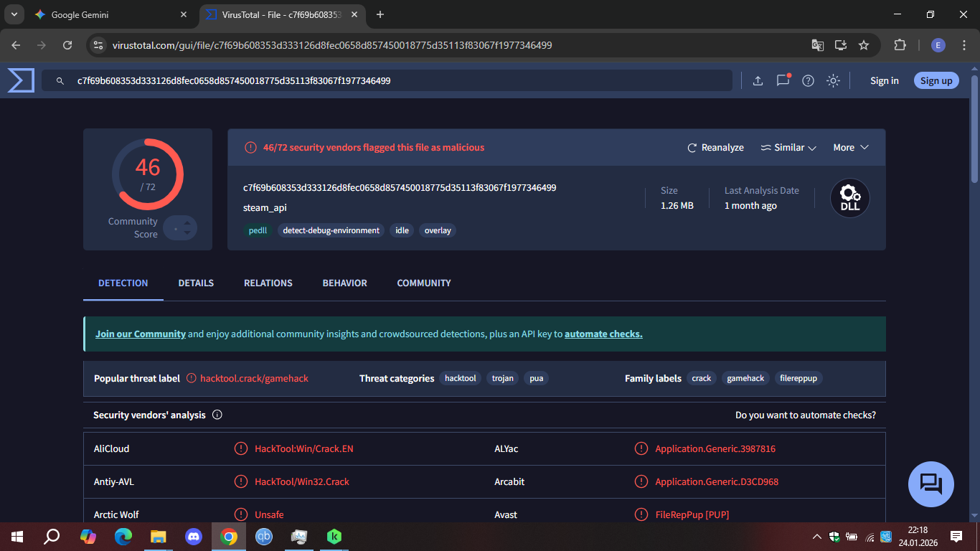Launch Copilot from the taskbar
Image resolution: width=980 pixels, height=551 pixels.
click(x=88, y=537)
